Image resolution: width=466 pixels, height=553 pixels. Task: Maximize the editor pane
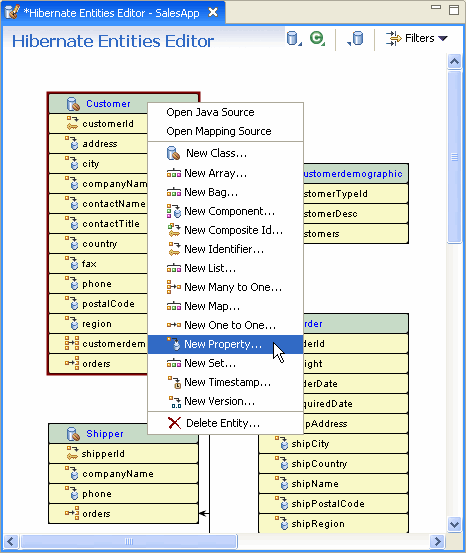(454, 10)
